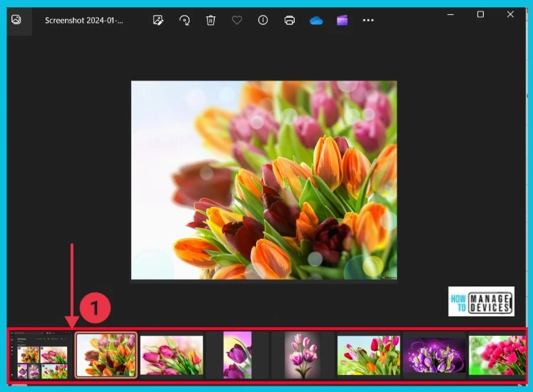The height and width of the screenshot is (392, 533).
Task: Open the file info panel icon
Action: 263,20
